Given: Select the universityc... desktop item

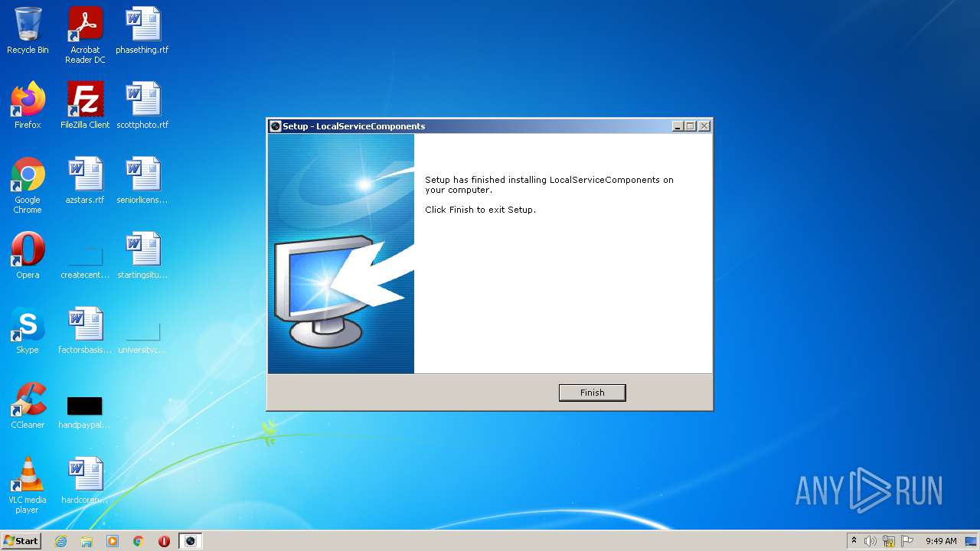Looking at the screenshot, I should coord(142,337).
